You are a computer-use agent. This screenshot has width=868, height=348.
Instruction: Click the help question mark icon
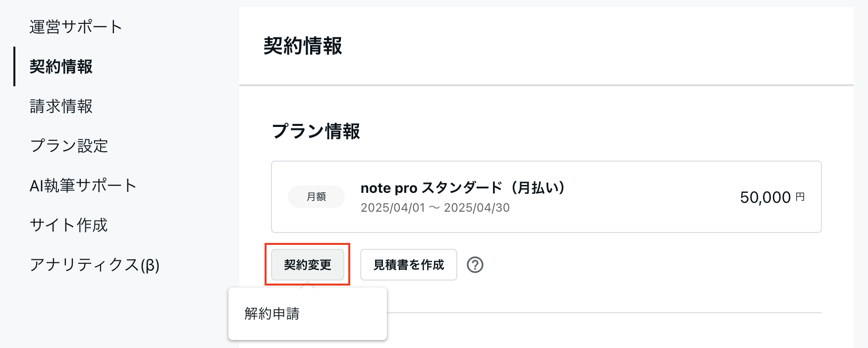tap(475, 265)
